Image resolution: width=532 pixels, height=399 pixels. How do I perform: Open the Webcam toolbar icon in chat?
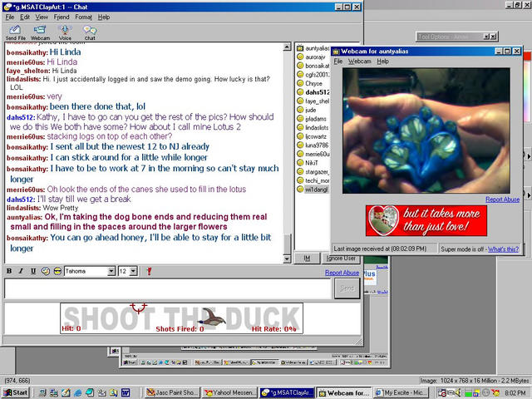coord(40,33)
